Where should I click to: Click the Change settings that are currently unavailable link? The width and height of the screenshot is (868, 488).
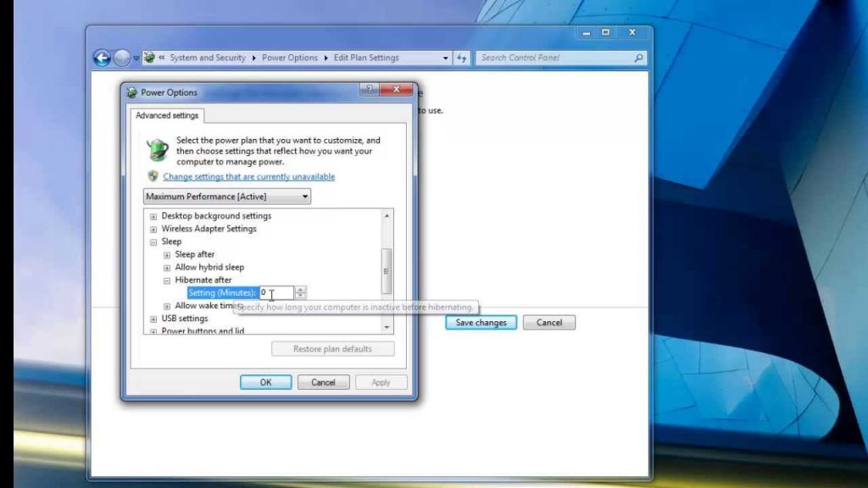(x=248, y=176)
